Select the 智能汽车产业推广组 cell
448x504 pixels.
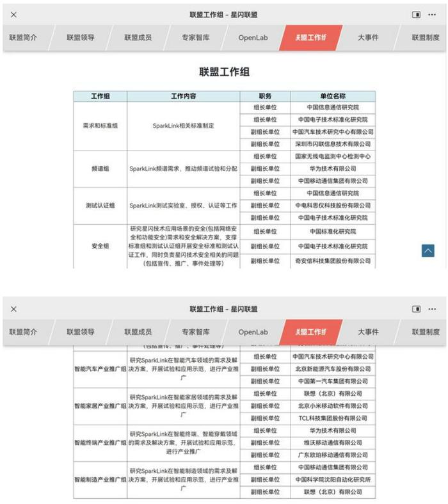click(100, 369)
